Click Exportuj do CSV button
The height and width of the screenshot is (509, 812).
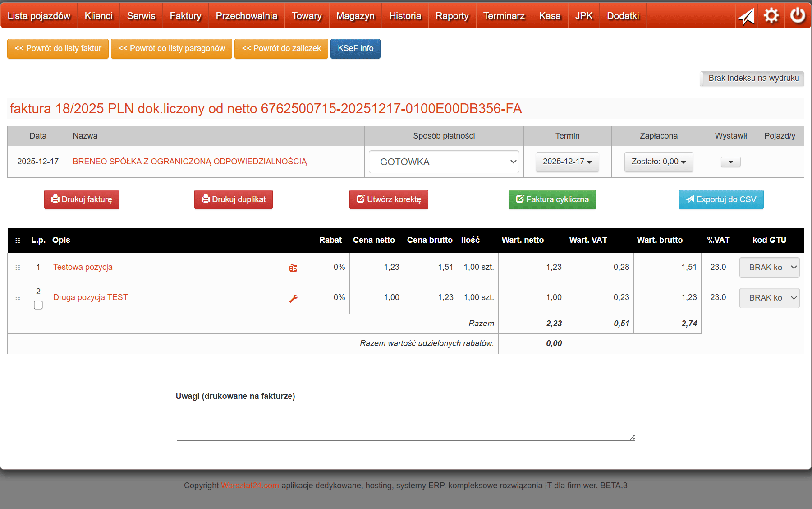721,199
